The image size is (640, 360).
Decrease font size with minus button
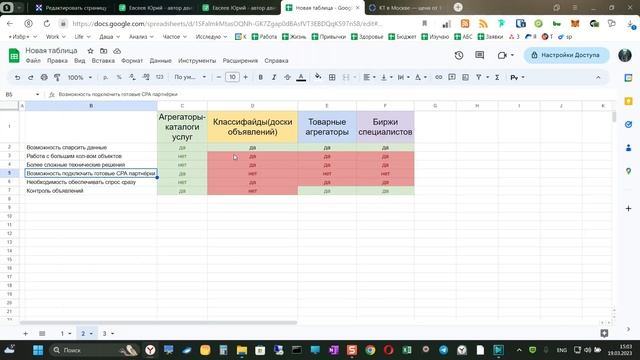219,77
